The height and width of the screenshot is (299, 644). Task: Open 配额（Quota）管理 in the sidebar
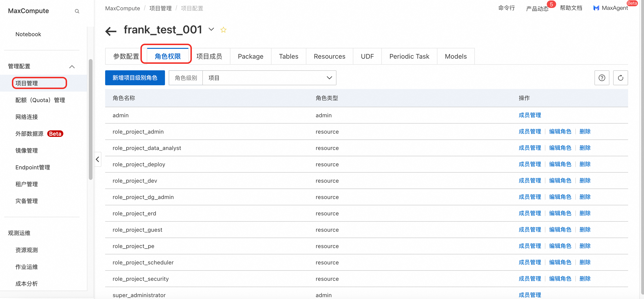(40, 100)
